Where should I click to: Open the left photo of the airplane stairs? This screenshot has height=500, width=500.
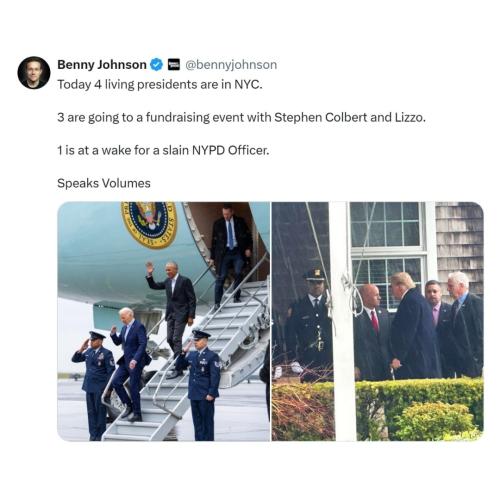click(164, 321)
